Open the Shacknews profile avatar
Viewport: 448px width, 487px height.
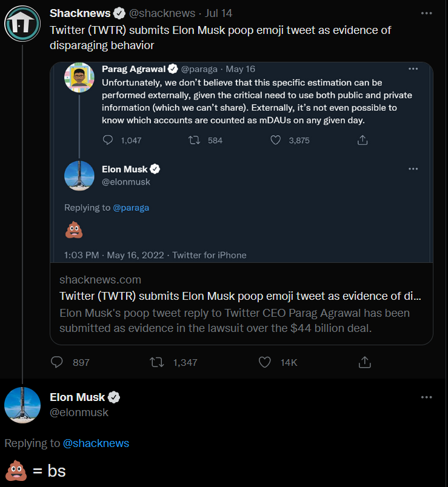click(x=22, y=24)
